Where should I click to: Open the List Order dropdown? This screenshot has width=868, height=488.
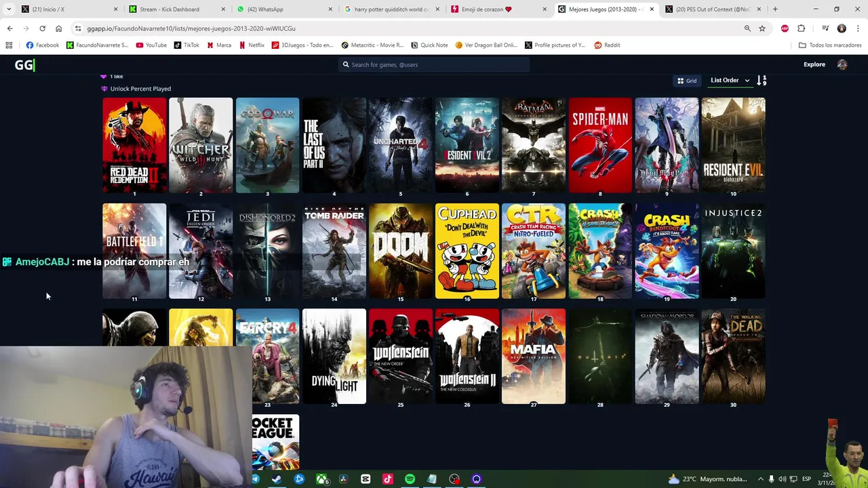pos(730,81)
